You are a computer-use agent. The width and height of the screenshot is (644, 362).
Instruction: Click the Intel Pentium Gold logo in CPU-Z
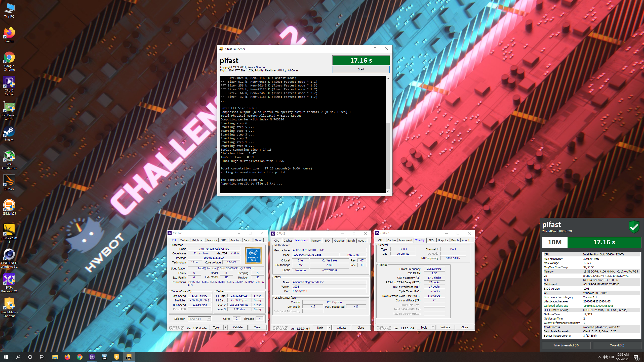(x=253, y=255)
